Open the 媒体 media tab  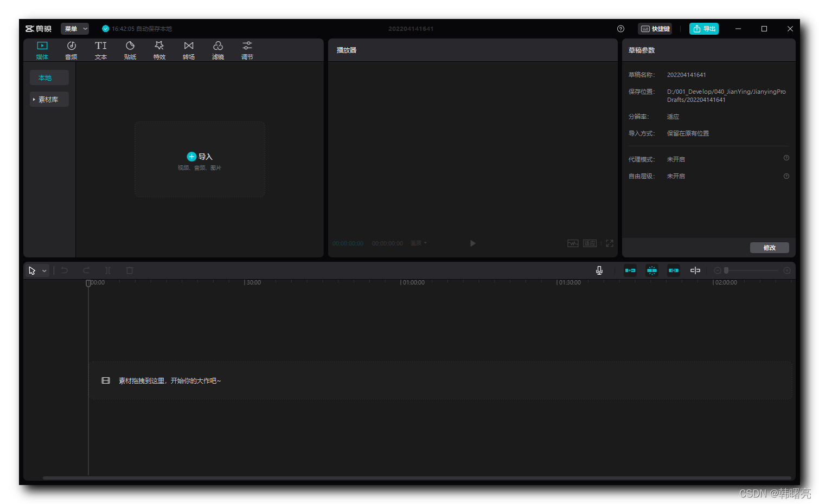click(42, 50)
